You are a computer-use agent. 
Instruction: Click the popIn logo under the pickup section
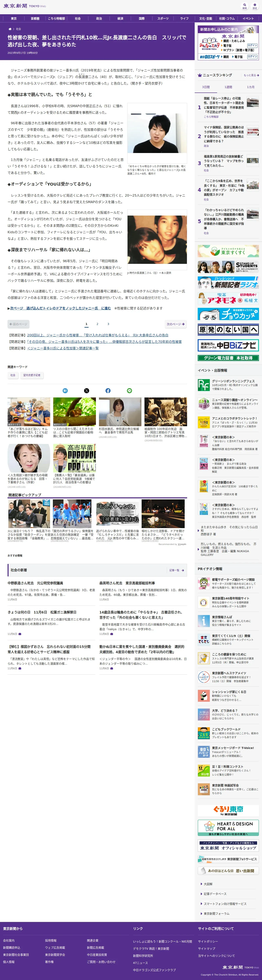point(182,544)
